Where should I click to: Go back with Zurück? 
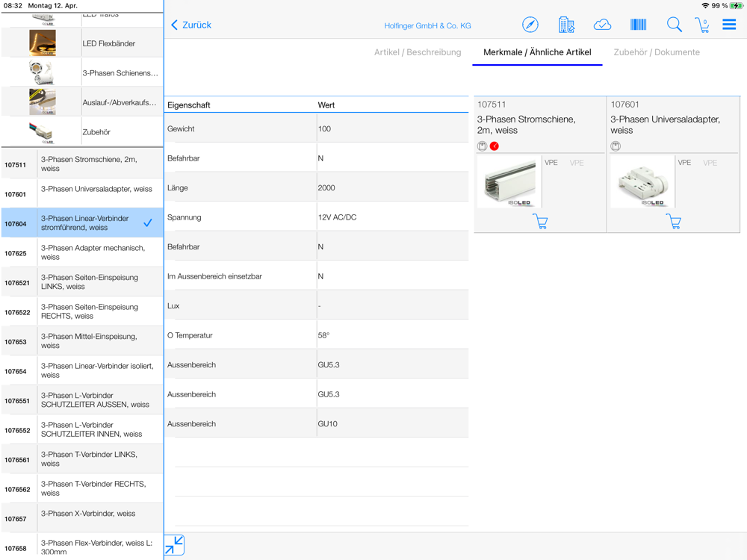[191, 25]
